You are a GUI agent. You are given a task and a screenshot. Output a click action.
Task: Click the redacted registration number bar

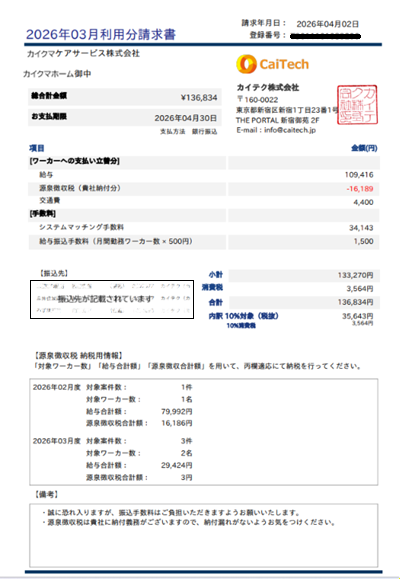pos(325,36)
